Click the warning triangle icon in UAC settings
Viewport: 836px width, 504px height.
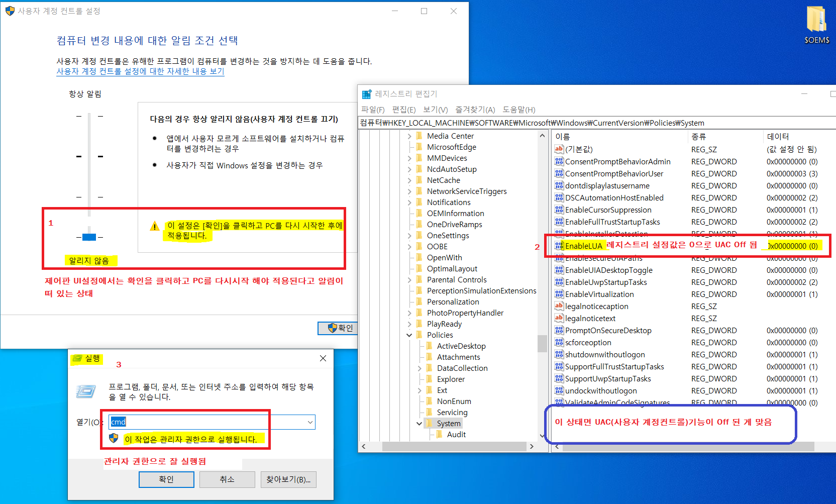pyautogui.click(x=154, y=226)
